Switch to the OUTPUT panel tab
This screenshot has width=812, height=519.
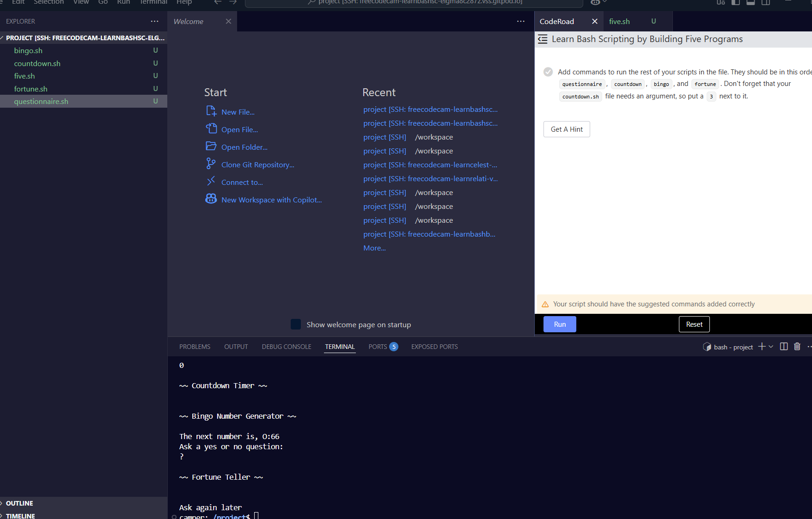(x=236, y=347)
